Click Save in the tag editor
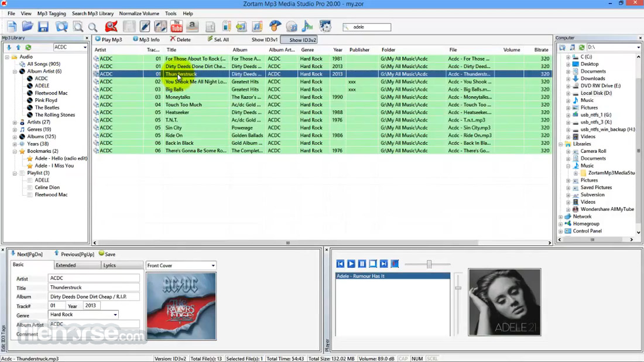644x362 pixels. click(x=107, y=254)
